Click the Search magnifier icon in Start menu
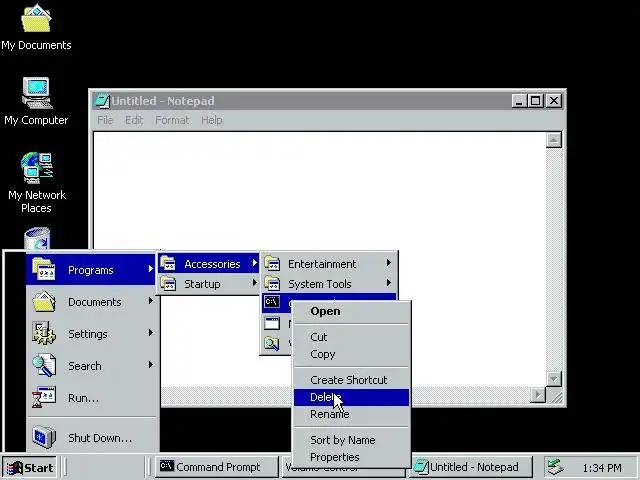This screenshot has width=640, height=480. click(x=44, y=365)
